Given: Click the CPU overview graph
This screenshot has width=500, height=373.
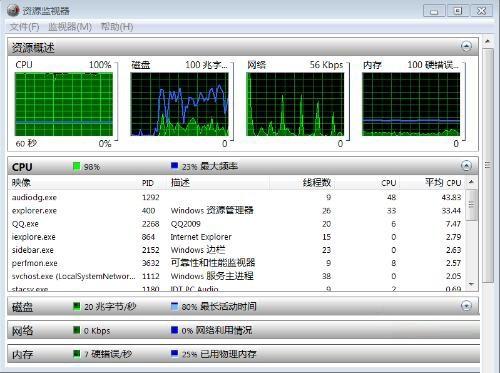Looking at the screenshot, I should click(64, 104).
